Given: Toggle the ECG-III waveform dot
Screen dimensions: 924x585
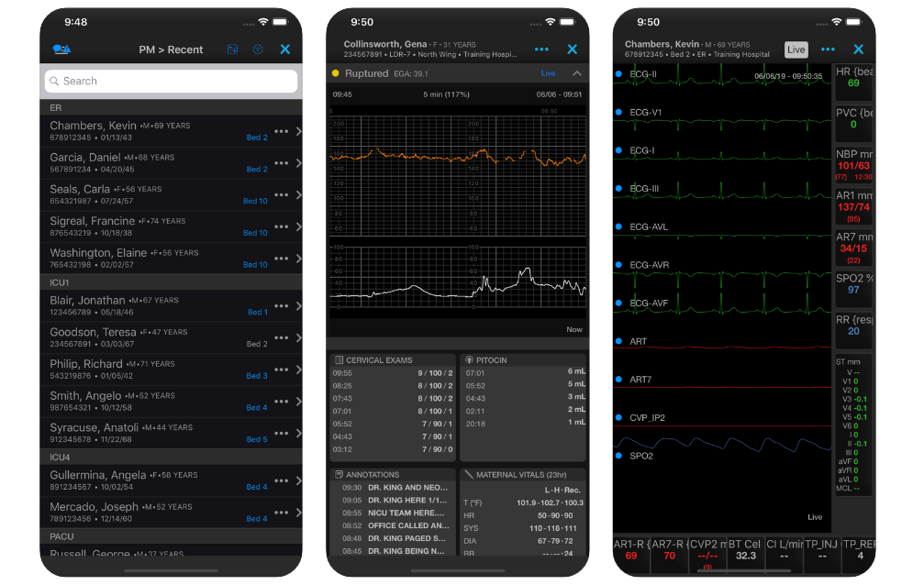Looking at the screenshot, I should click(618, 189).
